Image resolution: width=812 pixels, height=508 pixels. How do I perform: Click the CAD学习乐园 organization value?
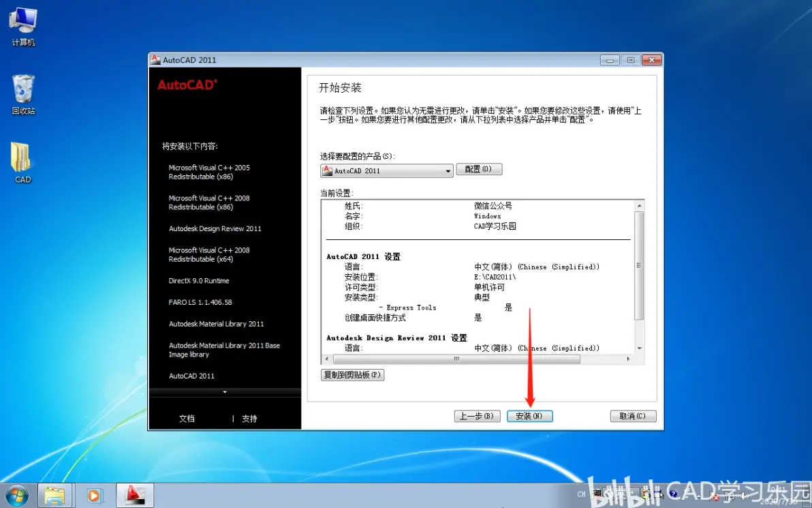click(x=495, y=226)
